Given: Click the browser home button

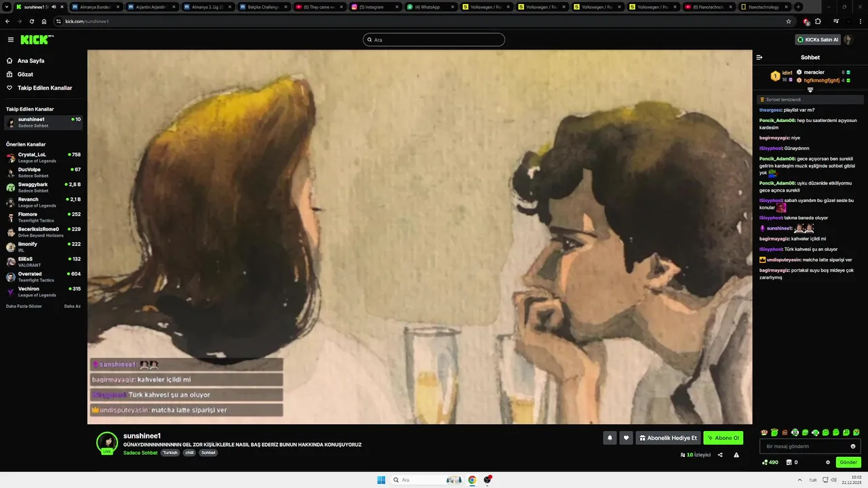Looking at the screenshot, I should click(x=44, y=21).
